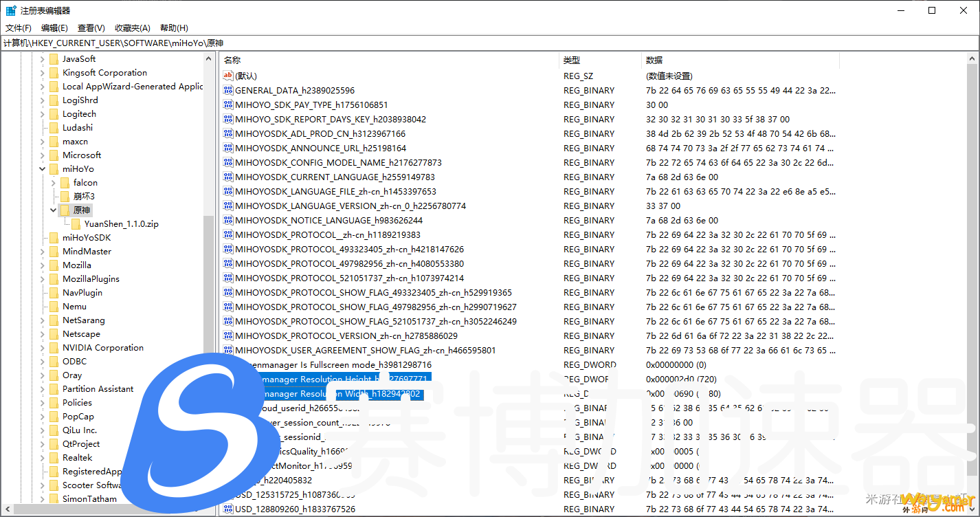The width and height of the screenshot is (980, 517).
Task: Open the 收藏夹(A) menu
Action: (x=133, y=28)
